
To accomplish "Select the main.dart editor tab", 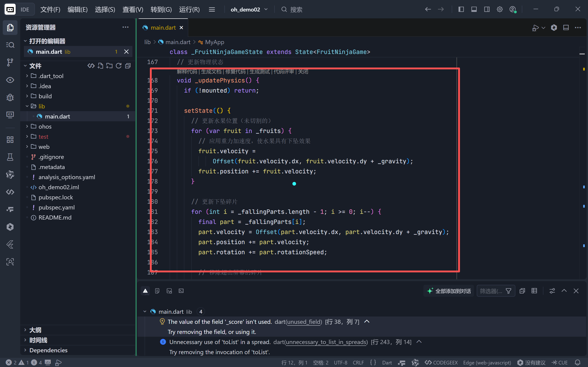I will [163, 28].
